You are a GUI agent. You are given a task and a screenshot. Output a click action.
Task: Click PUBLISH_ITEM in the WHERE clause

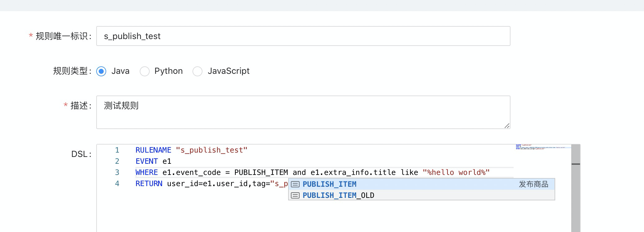(261, 172)
